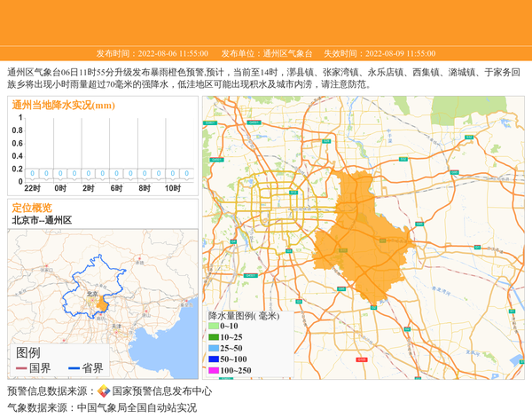Click the 失效时间 timestamp in orange header

[x=379, y=53]
